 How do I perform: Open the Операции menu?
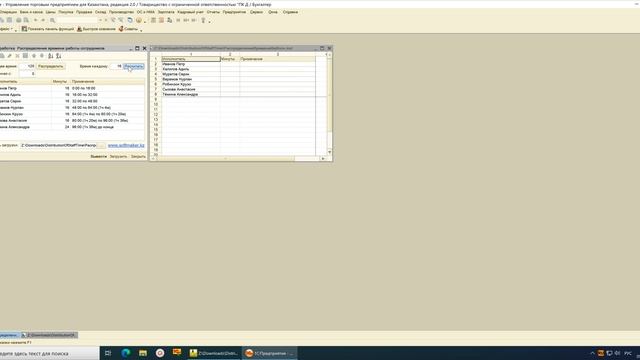[8, 12]
